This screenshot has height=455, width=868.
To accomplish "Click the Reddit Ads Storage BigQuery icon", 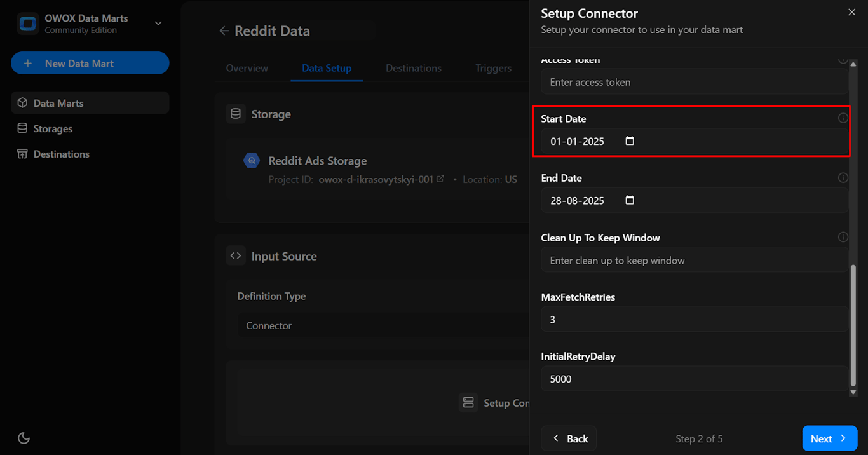I will [x=252, y=161].
